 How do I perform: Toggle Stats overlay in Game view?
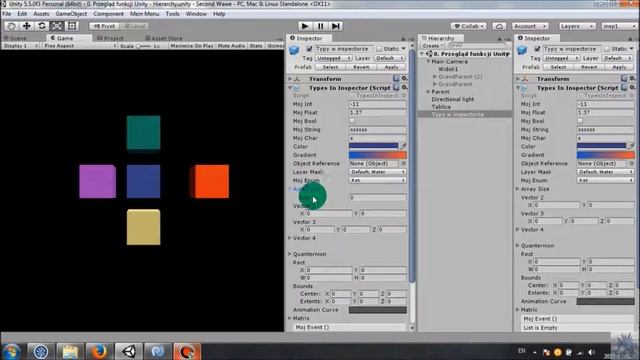click(256, 46)
